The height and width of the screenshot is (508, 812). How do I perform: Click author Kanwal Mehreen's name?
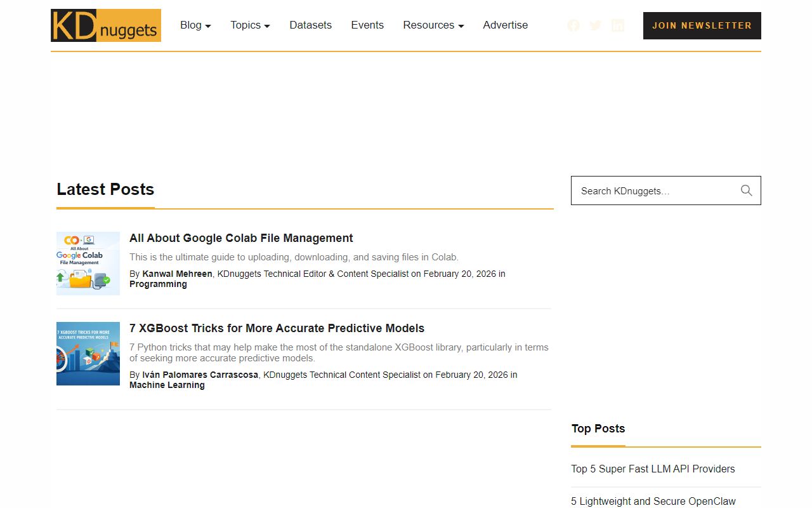pos(178,274)
